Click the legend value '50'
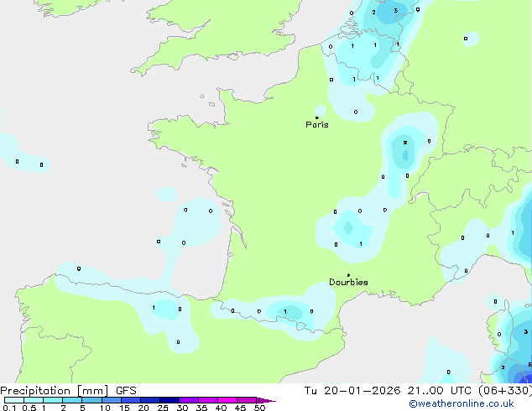Screen dimensions: 532x411 [259, 408]
